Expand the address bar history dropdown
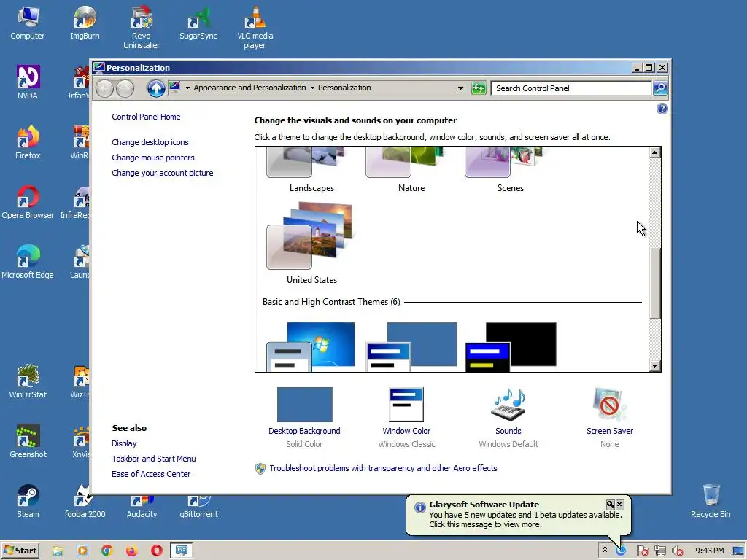This screenshot has width=747, height=560. (460, 88)
